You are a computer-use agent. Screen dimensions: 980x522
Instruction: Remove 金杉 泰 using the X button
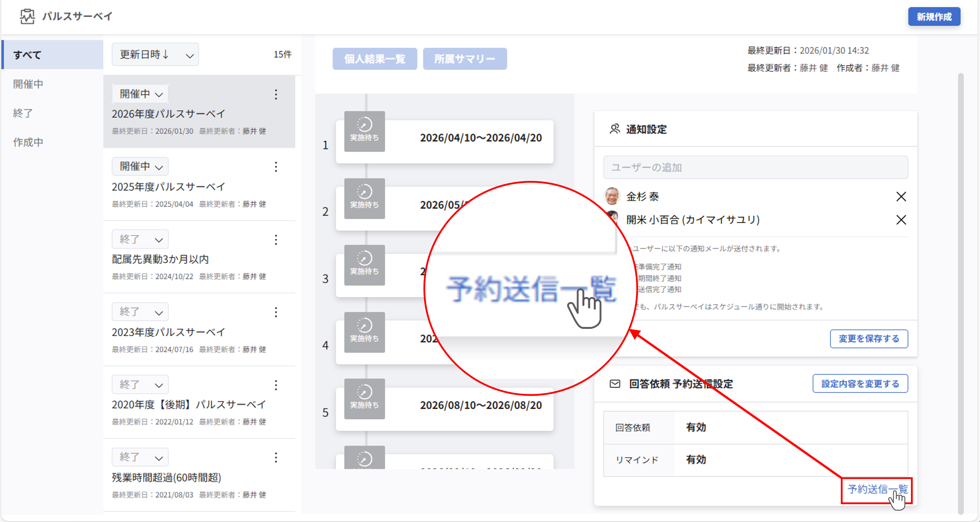click(901, 196)
